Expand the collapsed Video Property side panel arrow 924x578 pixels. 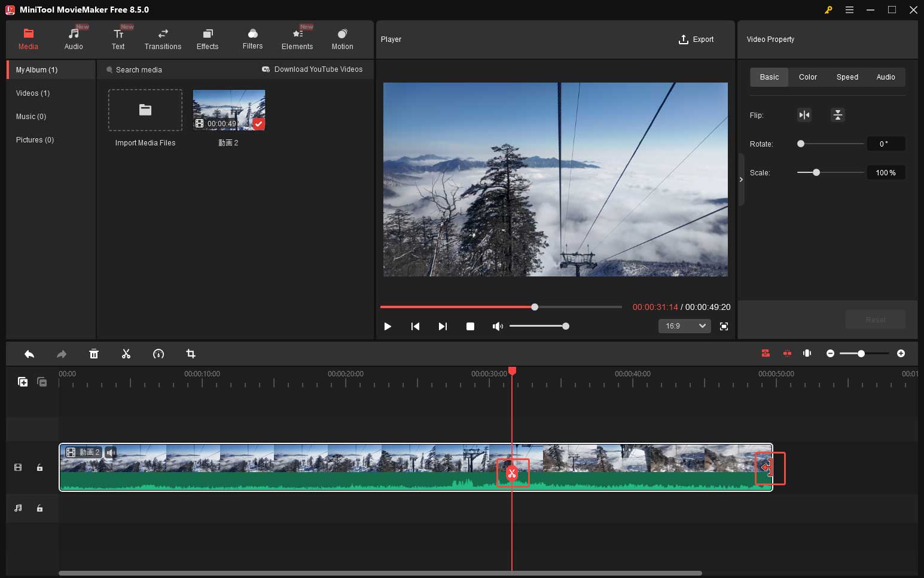741,179
